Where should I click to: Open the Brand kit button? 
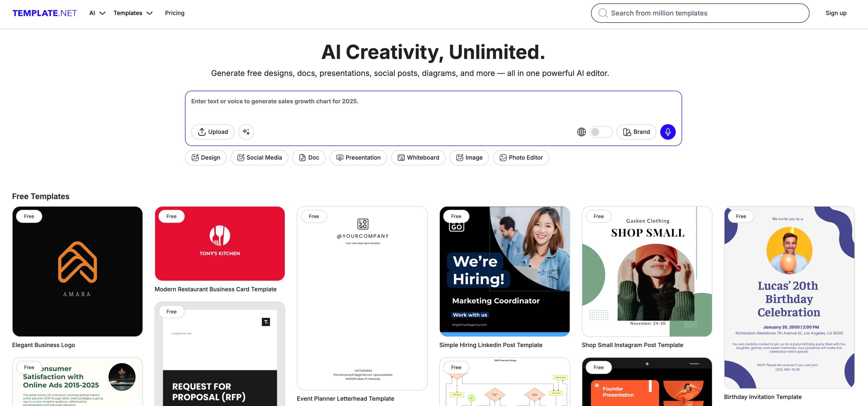tap(636, 132)
